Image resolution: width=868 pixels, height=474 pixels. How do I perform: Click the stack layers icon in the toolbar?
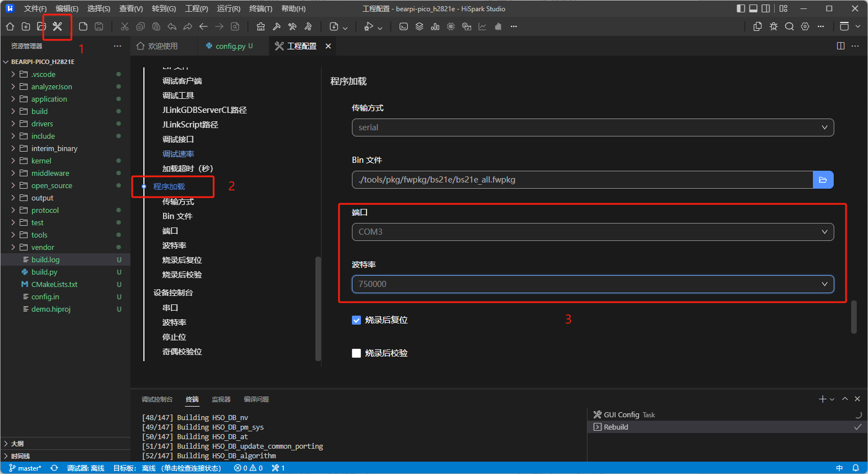pyautogui.click(x=419, y=26)
